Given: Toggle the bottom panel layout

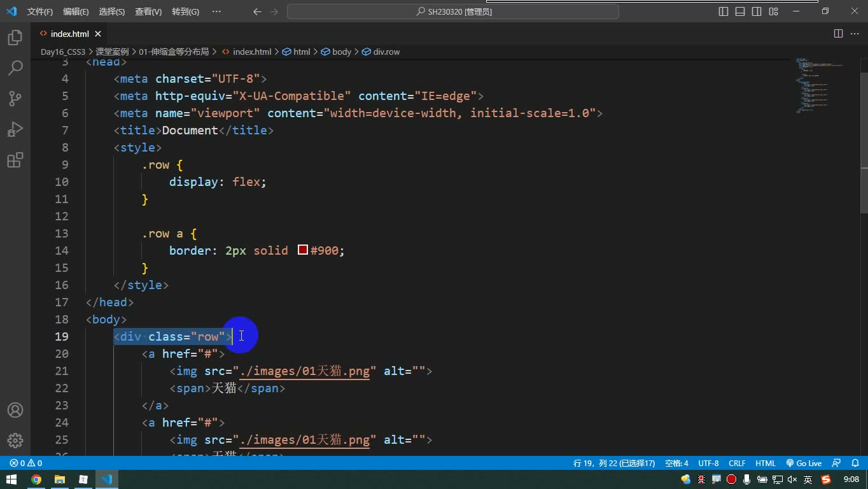Looking at the screenshot, I should click(740, 11).
